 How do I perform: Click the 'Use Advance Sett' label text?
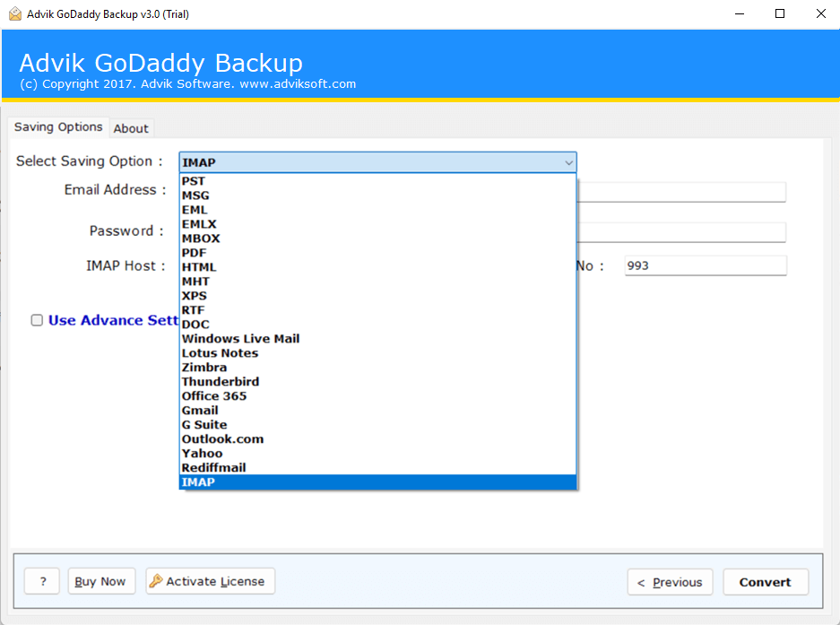(114, 320)
